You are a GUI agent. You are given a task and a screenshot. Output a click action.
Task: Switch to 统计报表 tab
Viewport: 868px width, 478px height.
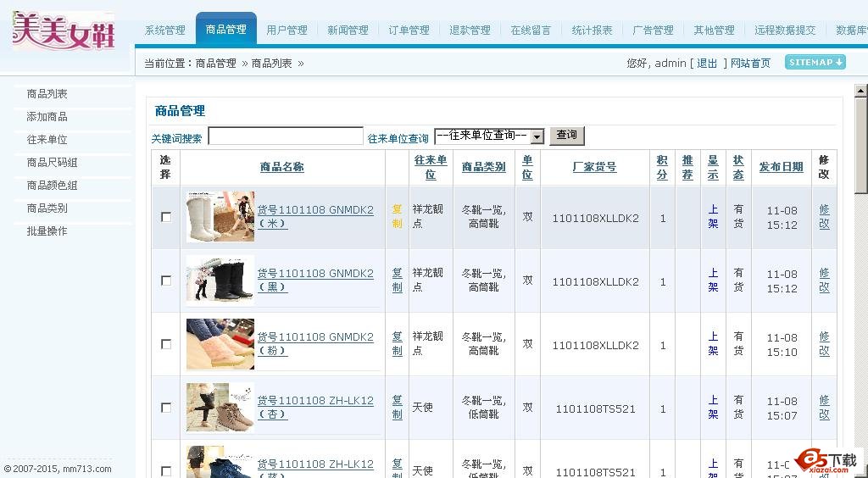click(592, 30)
